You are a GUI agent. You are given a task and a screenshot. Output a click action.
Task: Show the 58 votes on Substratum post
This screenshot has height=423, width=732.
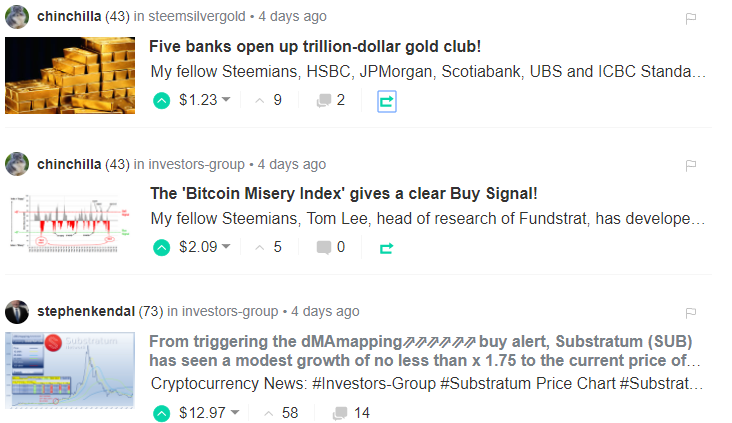(280, 413)
